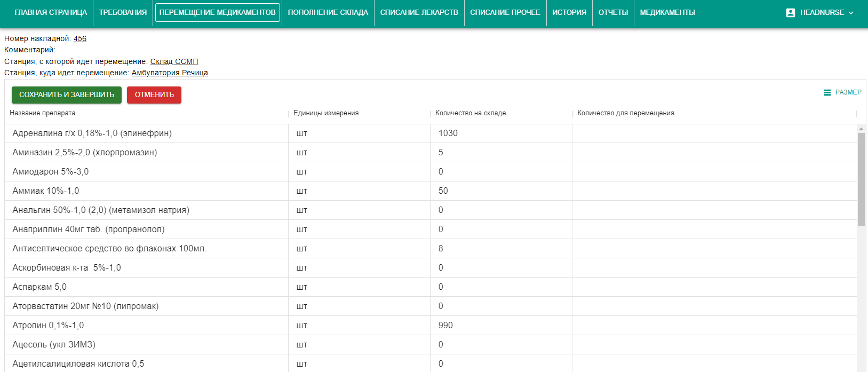Open the ТРЕБОВАНИЯ menu item
Screen dimensions: 868x372
click(123, 12)
